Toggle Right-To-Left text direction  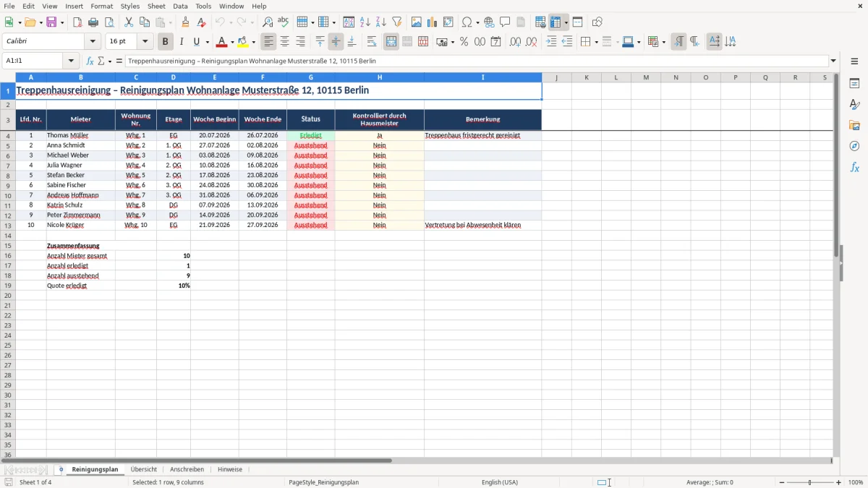pos(694,42)
